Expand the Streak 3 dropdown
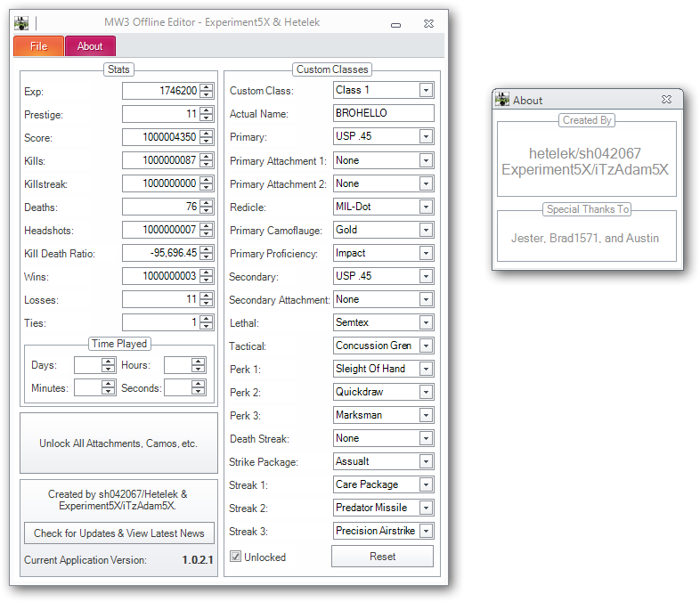Image resolution: width=700 pixels, height=602 pixels. point(426,531)
